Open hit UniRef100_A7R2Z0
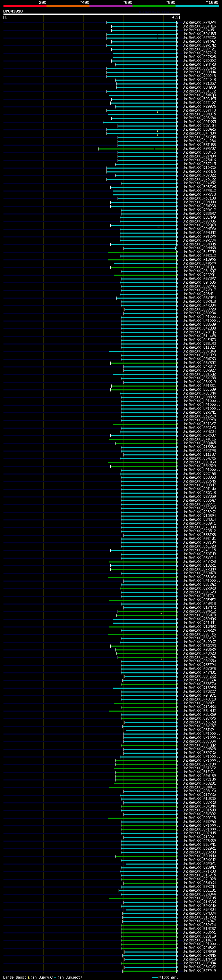This screenshot has height=980, width=222. (199, 38)
